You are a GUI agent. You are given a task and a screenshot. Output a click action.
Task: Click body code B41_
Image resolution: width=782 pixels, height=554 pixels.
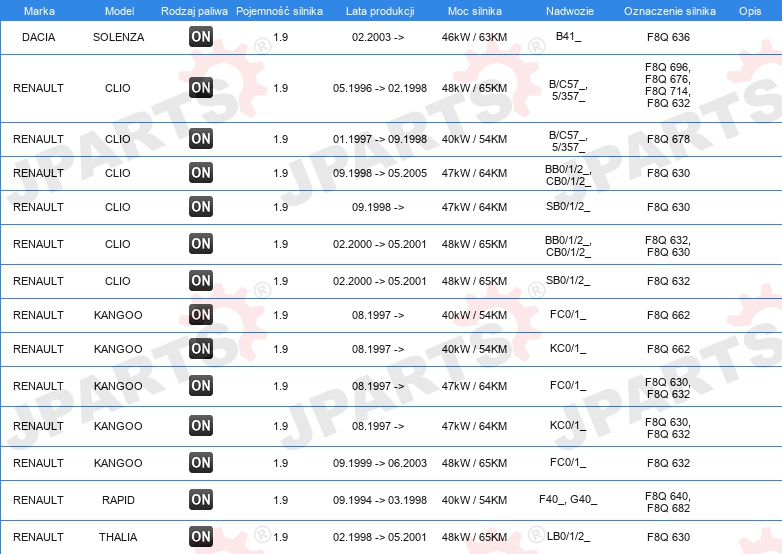point(568,36)
